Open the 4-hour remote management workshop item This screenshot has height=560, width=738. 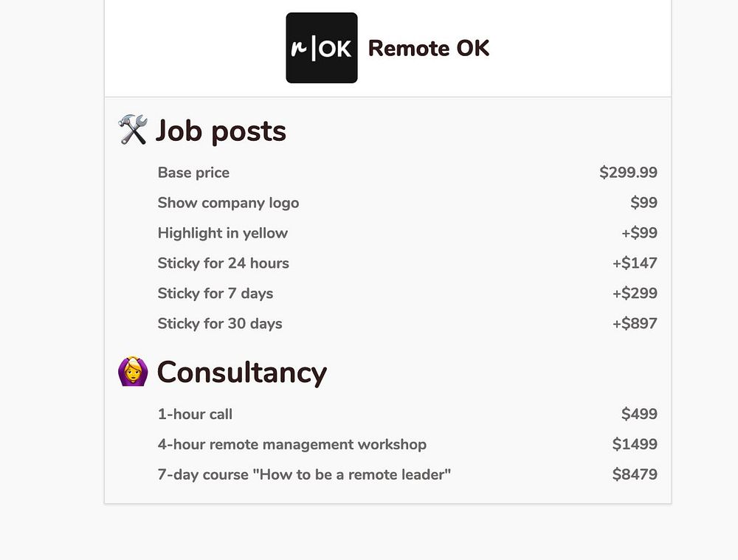[x=292, y=445]
